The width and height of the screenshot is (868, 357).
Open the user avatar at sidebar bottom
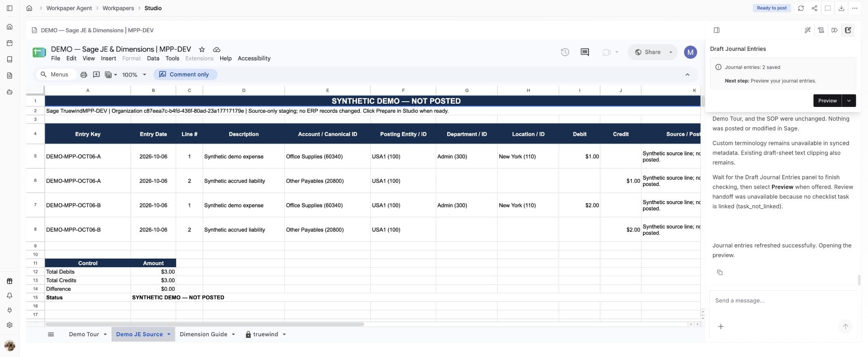click(10, 346)
